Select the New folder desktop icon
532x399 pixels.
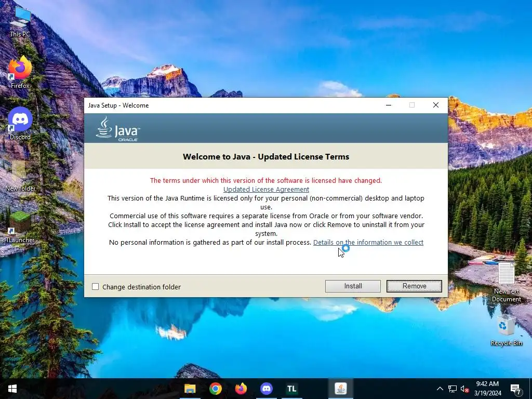pos(20,176)
